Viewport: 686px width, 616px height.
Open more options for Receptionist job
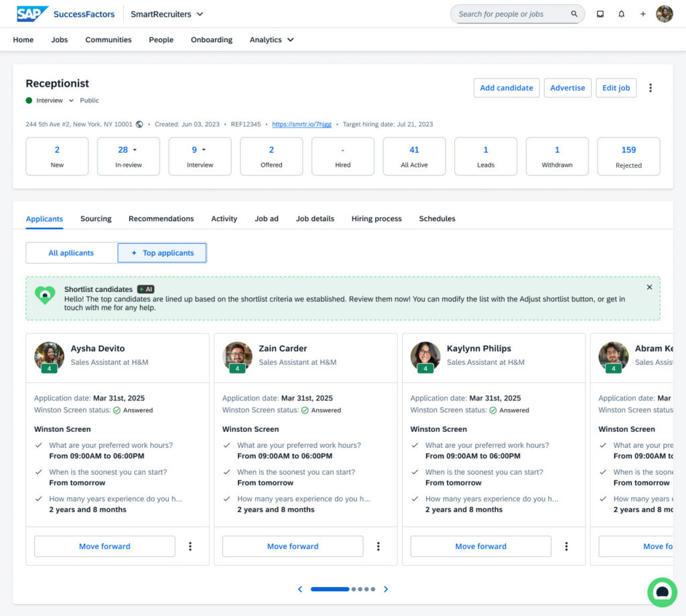(650, 88)
